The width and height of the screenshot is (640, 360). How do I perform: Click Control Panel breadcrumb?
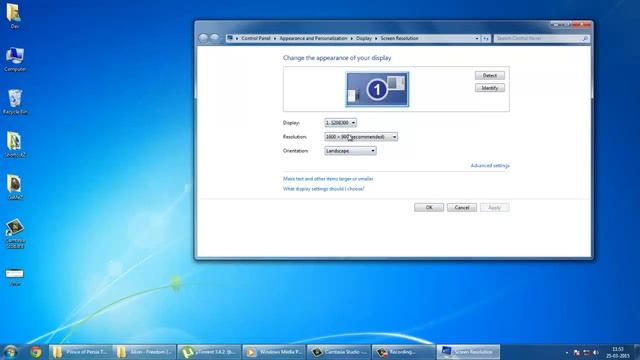(x=256, y=38)
